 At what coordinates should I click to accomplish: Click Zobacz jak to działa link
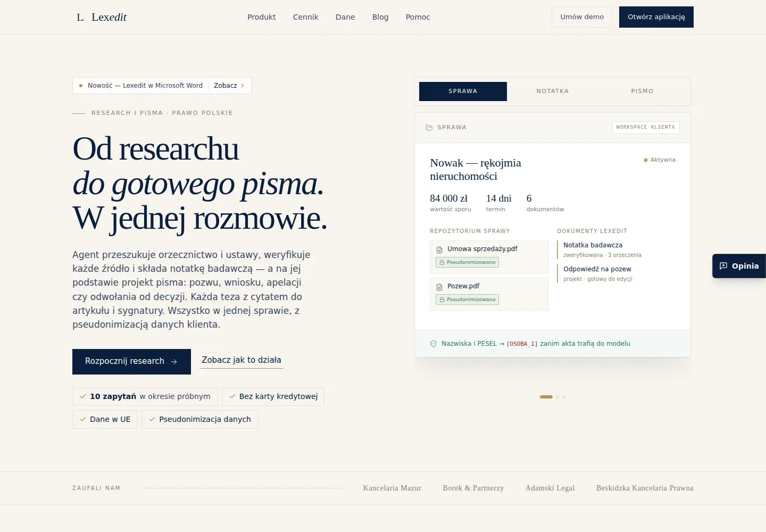242,360
